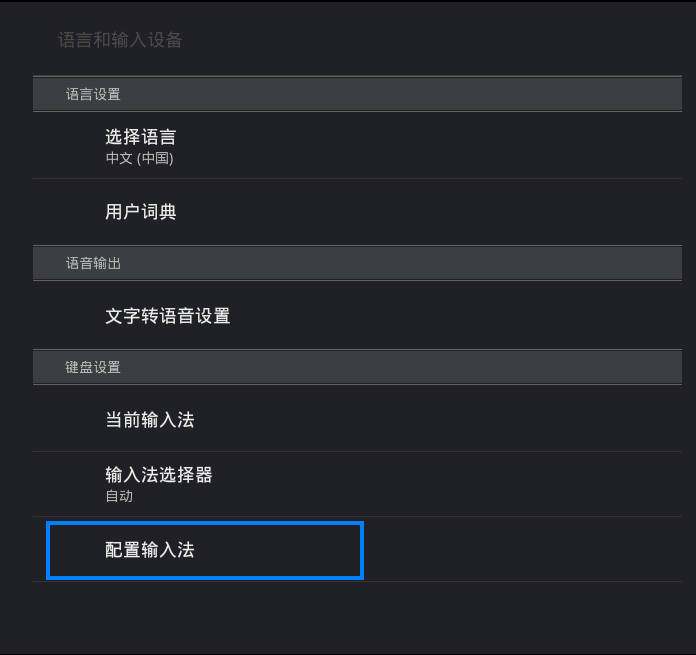Image resolution: width=696 pixels, height=655 pixels.
Task: Tap the blank right side of 输入法选择器 row
Action: pyautogui.click(x=500, y=484)
